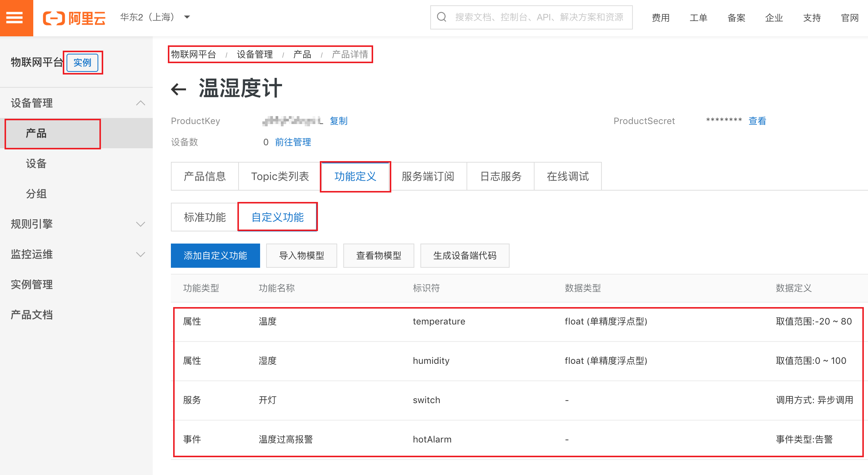The width and height of the screenshot is (868, 475).
Task: Click the 导入物模型 button
Action: (301, 256)
